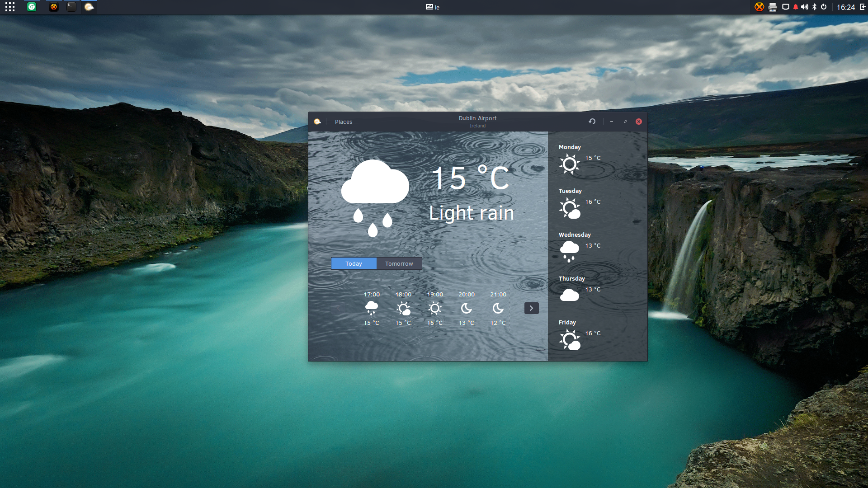Open the printer tray icon
The height and width of the screenshot is (488, 868).
point(773,7)
